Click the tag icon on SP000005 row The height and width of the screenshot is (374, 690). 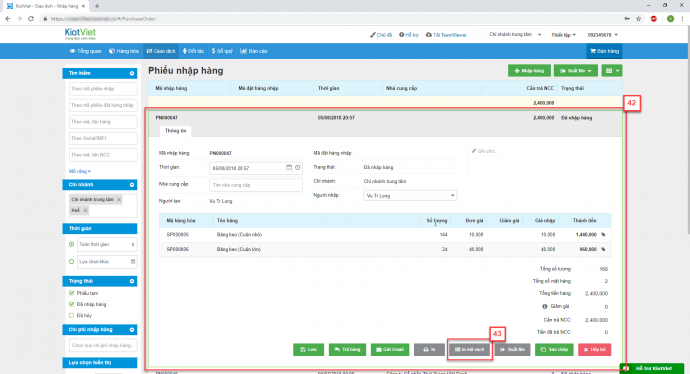point(603,235)
